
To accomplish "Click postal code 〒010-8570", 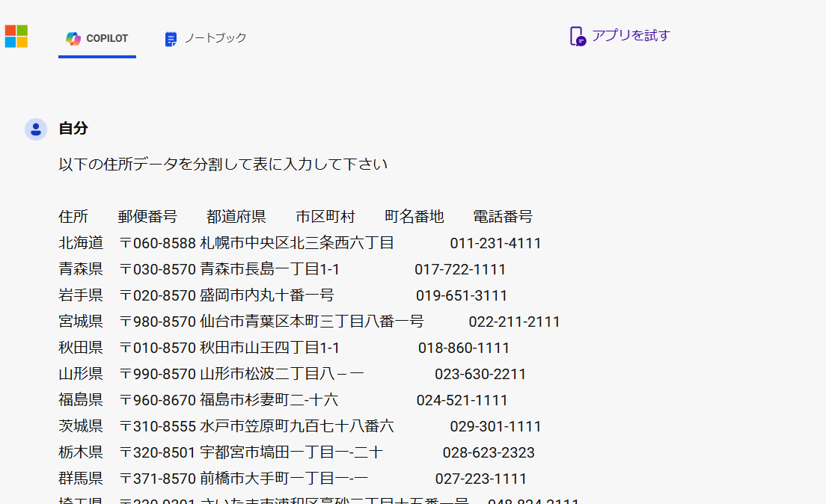I will pyautogui.click(x=158, y=348).
